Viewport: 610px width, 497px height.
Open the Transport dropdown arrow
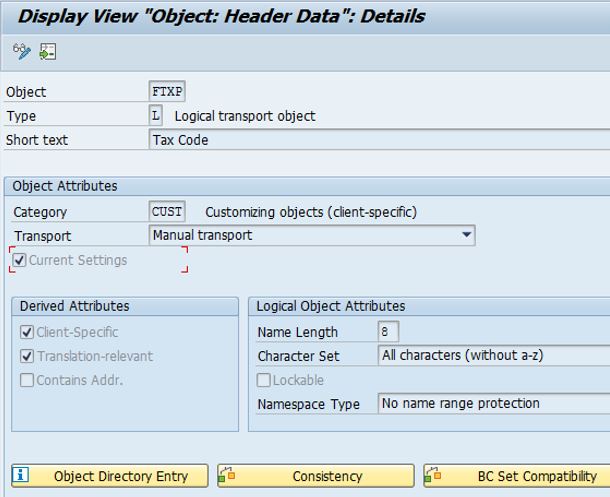tap(466, 235)
